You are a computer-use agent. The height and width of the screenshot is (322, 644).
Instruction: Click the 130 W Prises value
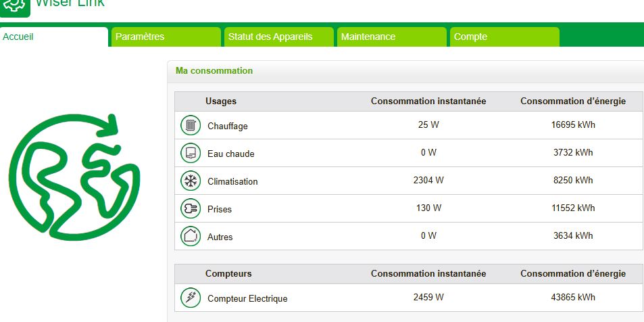[x=428, y=208]
